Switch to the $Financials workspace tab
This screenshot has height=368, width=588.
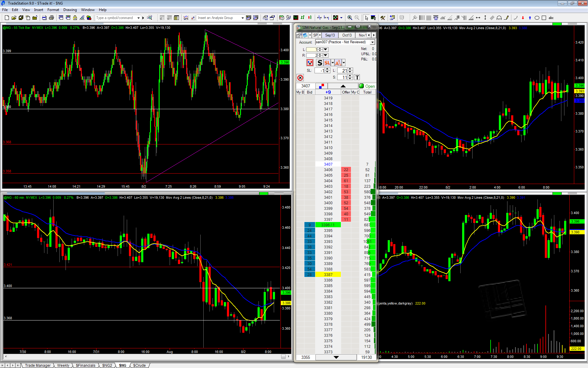pyautogui.click(x=85, y=365)
